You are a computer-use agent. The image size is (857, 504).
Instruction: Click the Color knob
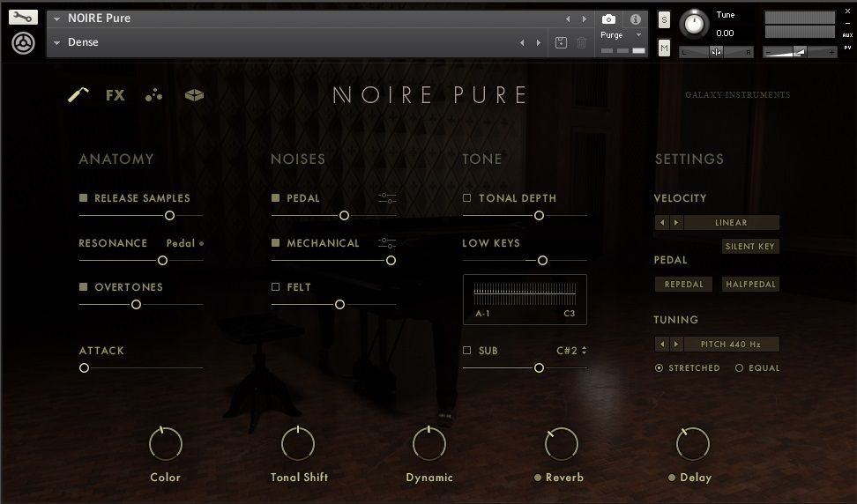[x=166, y=443]
